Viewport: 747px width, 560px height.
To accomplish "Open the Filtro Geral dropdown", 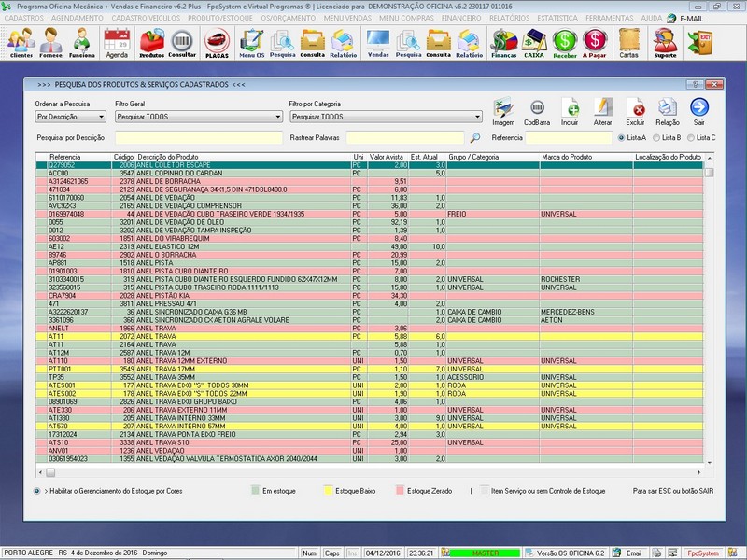I will (277, 118).
